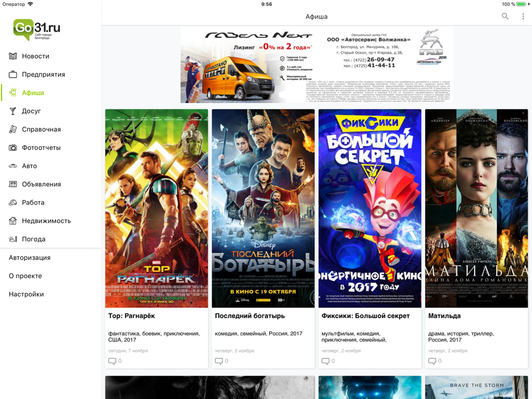Tap the 9:56 clock in status bar

tap(267, 4)
